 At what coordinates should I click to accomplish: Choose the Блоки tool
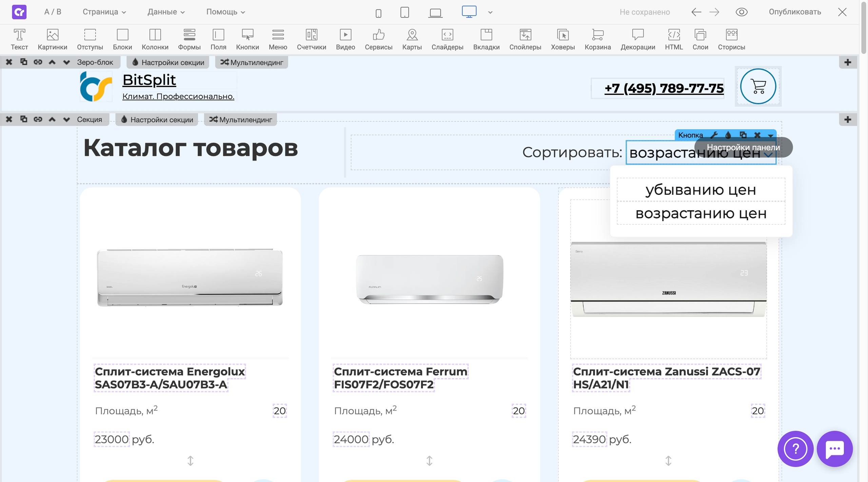pos(122,39)
